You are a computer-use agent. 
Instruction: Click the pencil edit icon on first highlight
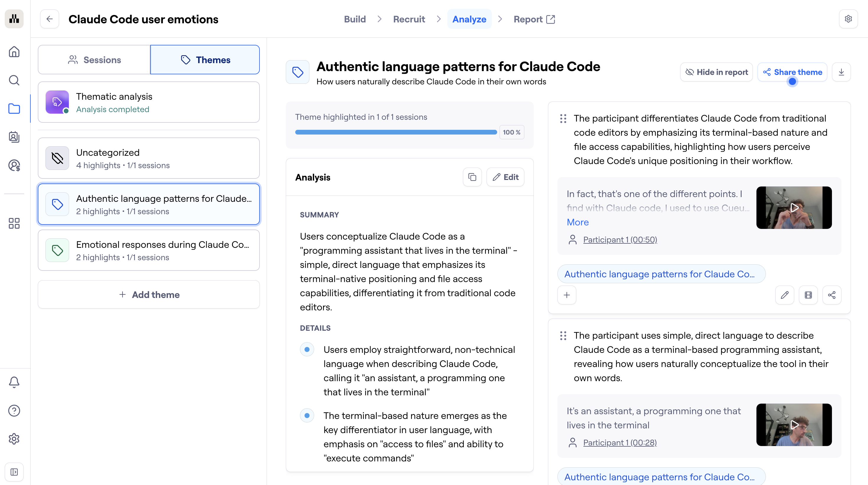click(x=784, y=295)
